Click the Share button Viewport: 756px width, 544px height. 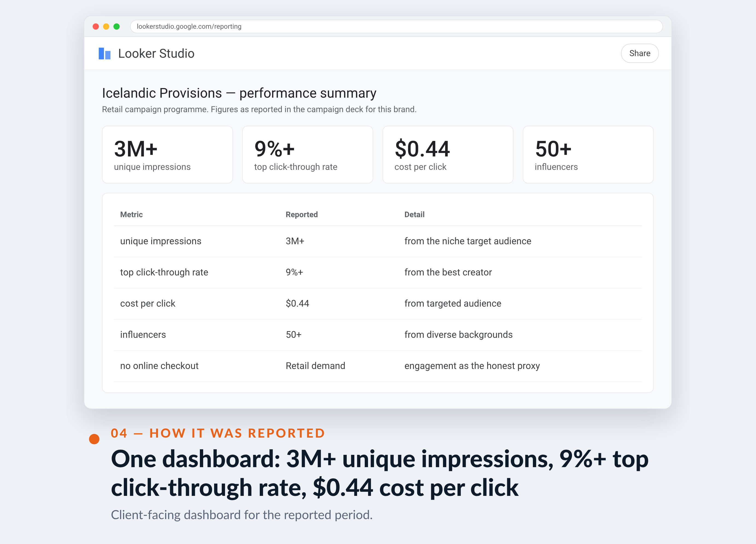point(639,53)
